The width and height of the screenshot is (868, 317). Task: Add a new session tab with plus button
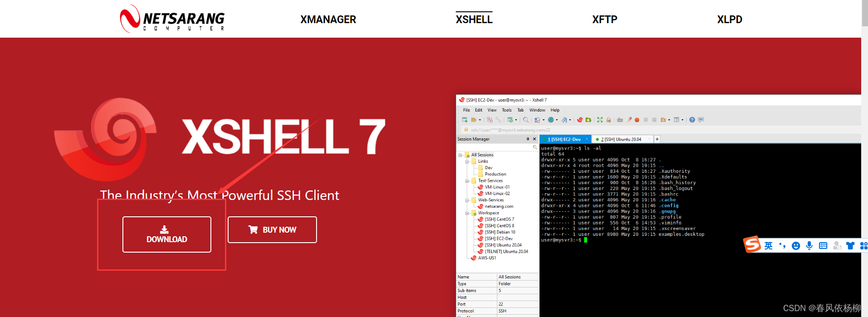[657, 139]
